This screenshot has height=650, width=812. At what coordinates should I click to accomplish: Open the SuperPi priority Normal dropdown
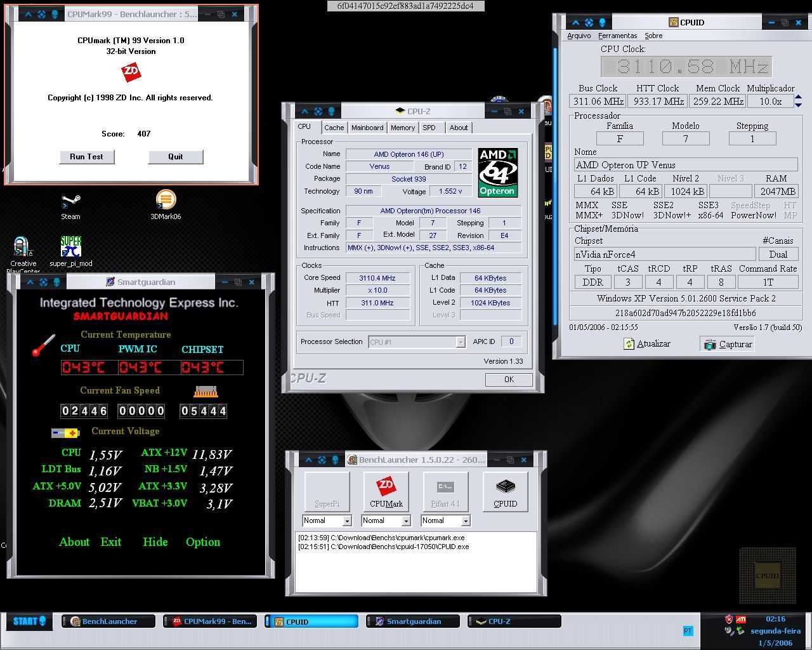(347, 521)
